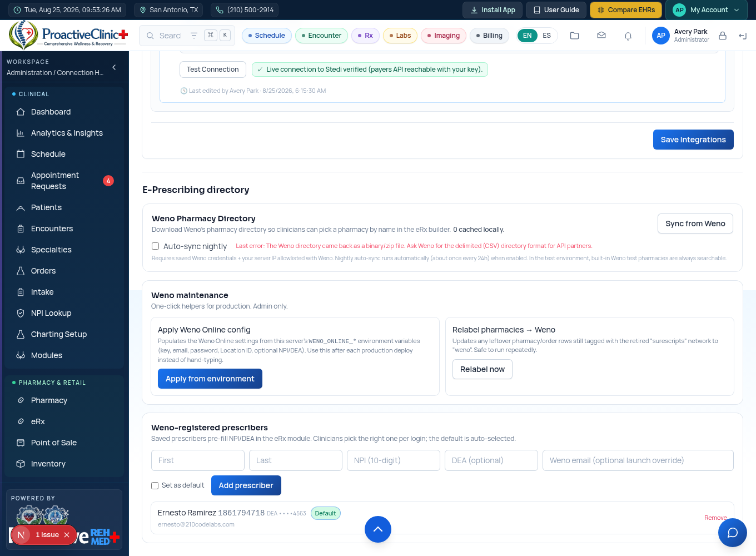Open the Schedule quick tab

pos(267,36)
